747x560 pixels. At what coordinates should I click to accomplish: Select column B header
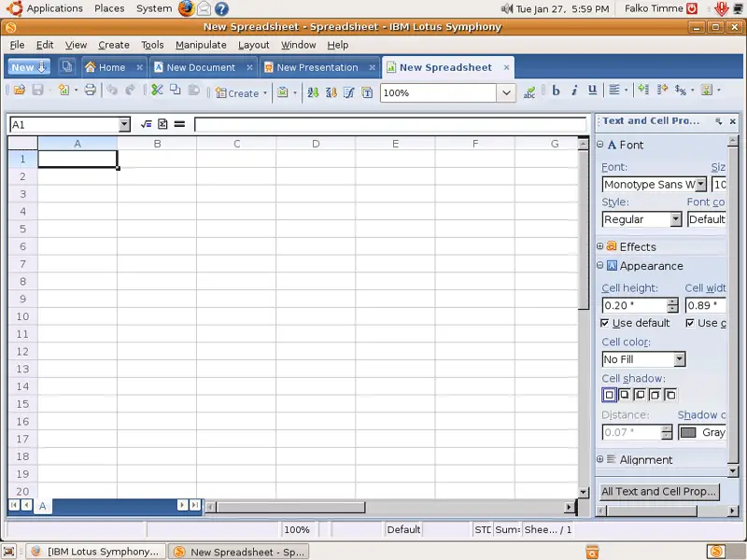157,144
